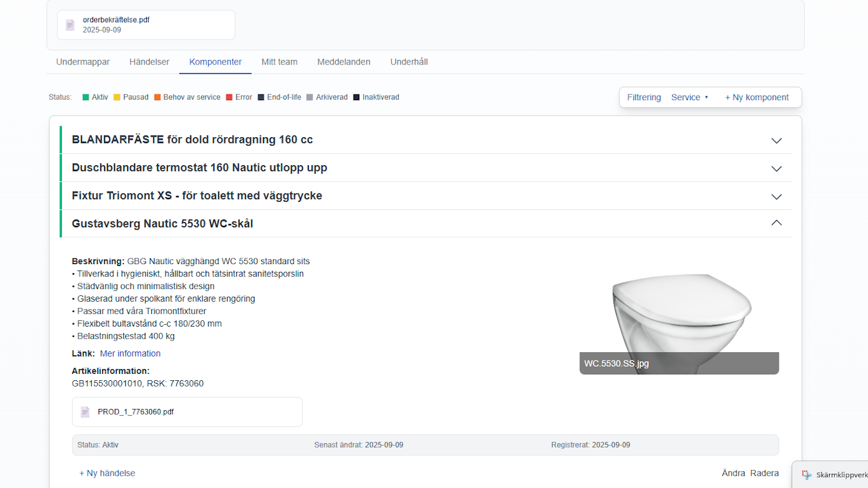This screenshot has height=488, width=868.
Task: Click the Snipping Tool icon in corner
Action: click(807, 475)
